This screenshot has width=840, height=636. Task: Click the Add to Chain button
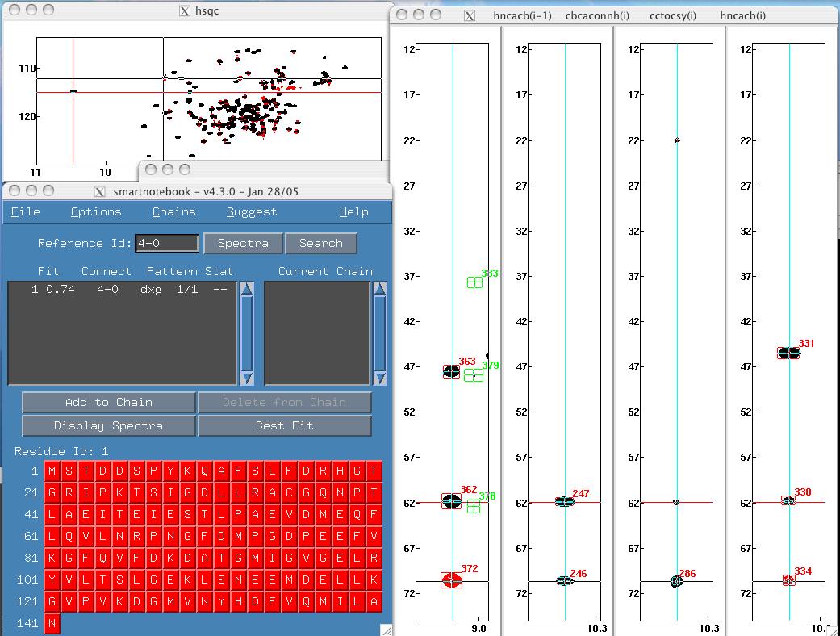(x=109, y=402)
